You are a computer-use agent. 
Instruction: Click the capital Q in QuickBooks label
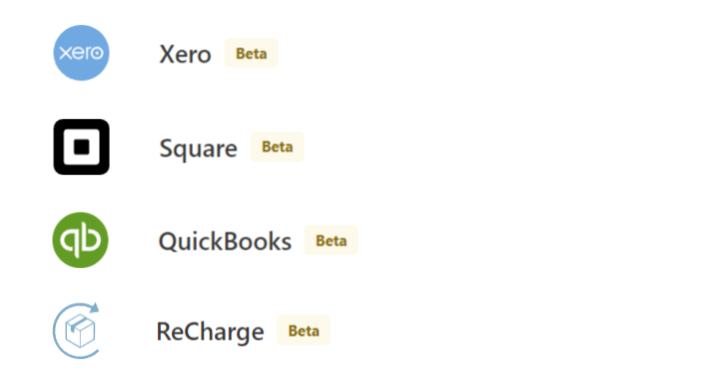coord(167,241)
